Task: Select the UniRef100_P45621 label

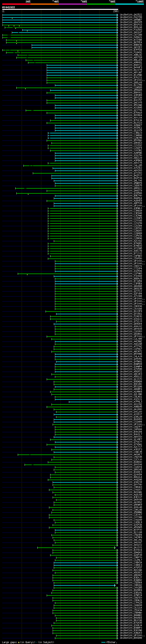Action: (131, 37)
